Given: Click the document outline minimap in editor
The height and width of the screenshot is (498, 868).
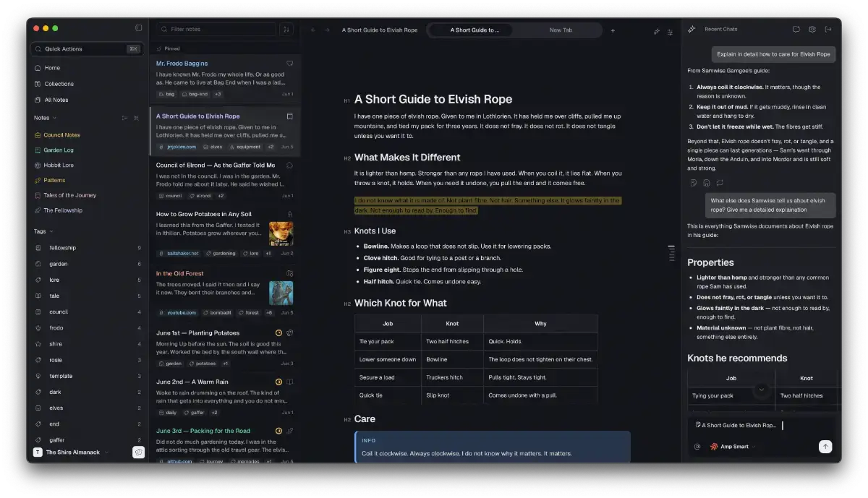Looking at the screenshot, I should 671,254.
